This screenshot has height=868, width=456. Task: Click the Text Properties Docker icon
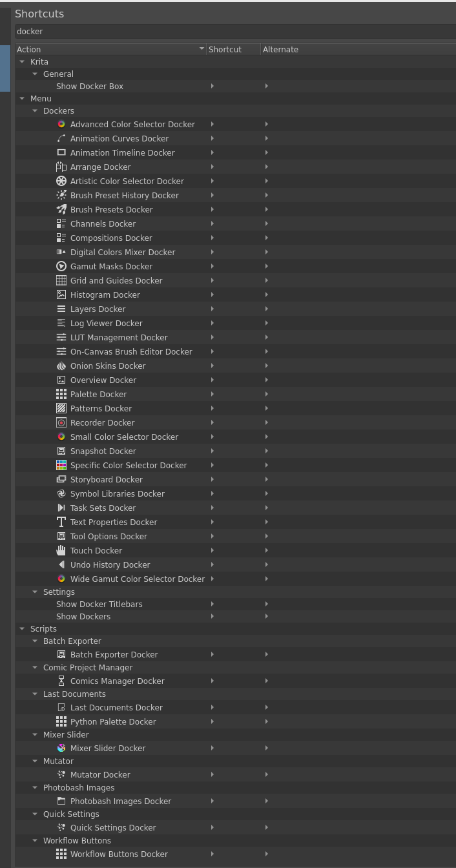pyautogui.click(x=61, y=522)
